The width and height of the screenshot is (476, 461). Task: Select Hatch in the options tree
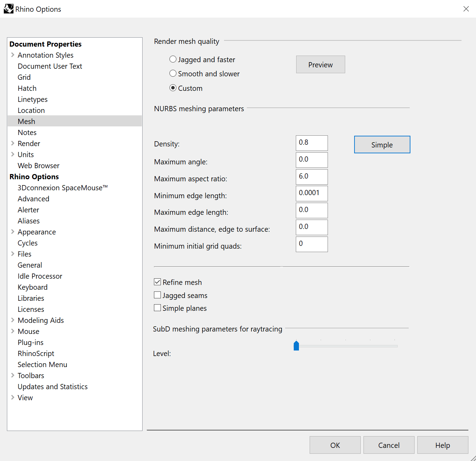tap(27, 88)
